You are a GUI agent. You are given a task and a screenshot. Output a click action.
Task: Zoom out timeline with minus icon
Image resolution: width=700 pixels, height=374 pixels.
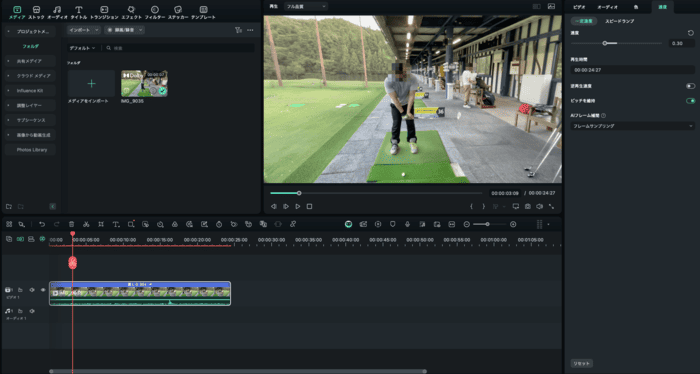467,224
